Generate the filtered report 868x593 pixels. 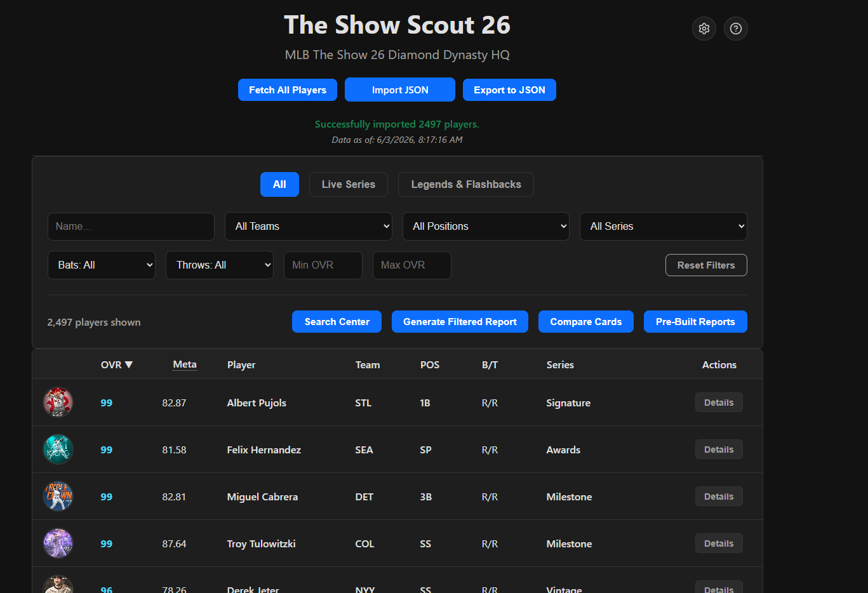[x=460, y=322]
